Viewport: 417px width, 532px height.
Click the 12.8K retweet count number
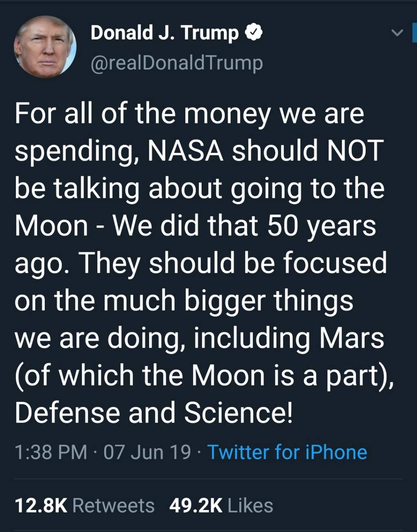coord(41,506)
